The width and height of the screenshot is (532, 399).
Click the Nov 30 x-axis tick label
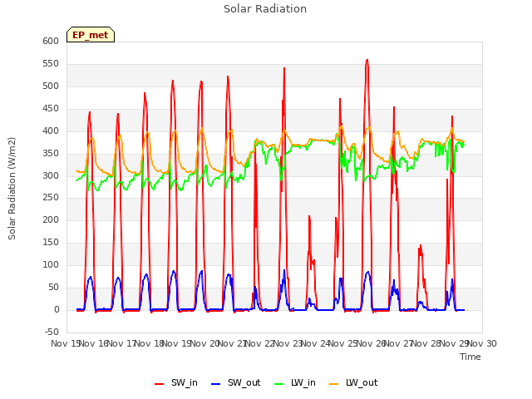(482, 343)
